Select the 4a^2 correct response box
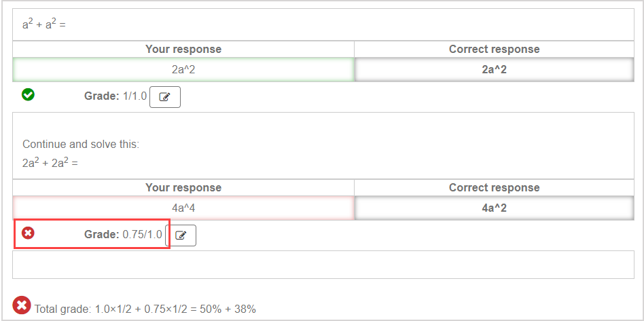 click(494, 208)
